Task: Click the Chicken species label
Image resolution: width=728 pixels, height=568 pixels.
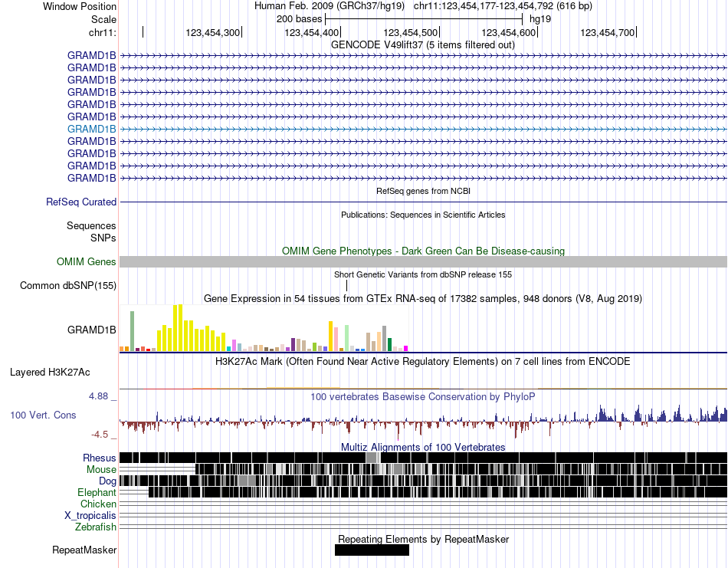Action: click(98, 504)
